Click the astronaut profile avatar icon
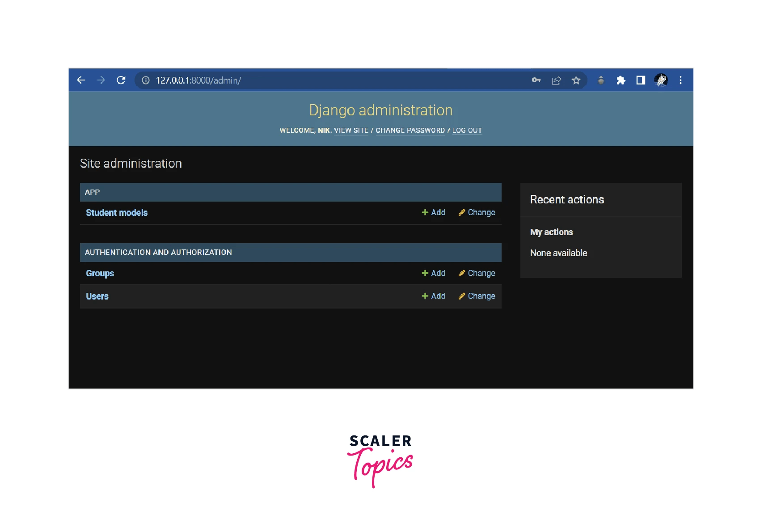This screenshot has height=532, width=760. [x=661, y=80]
